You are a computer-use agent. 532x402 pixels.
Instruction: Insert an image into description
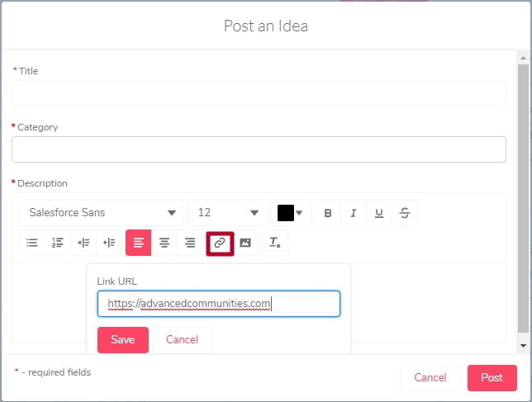(245, 243)
